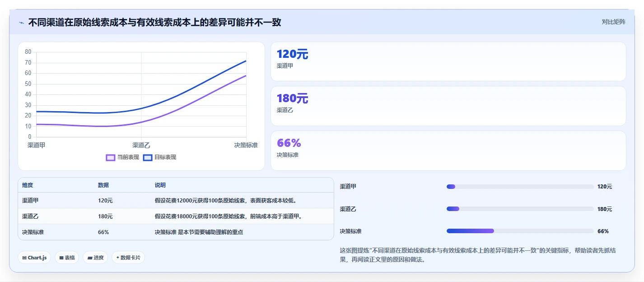The height and width of the screenshot is (282, 644).
Task: Click the description mentioning 花费12000元
Action: click(226, 201)
